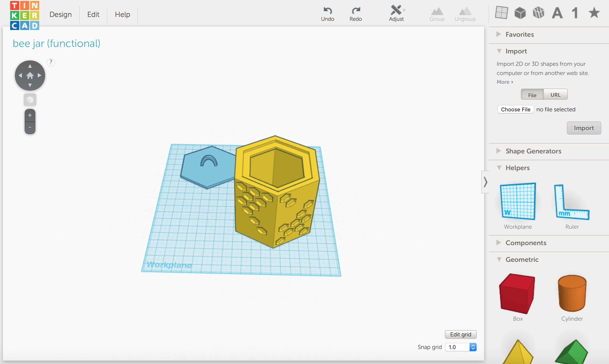Collapse the Import section
Viewport: 609px width, 364px height.
click(x=499, y=51)
